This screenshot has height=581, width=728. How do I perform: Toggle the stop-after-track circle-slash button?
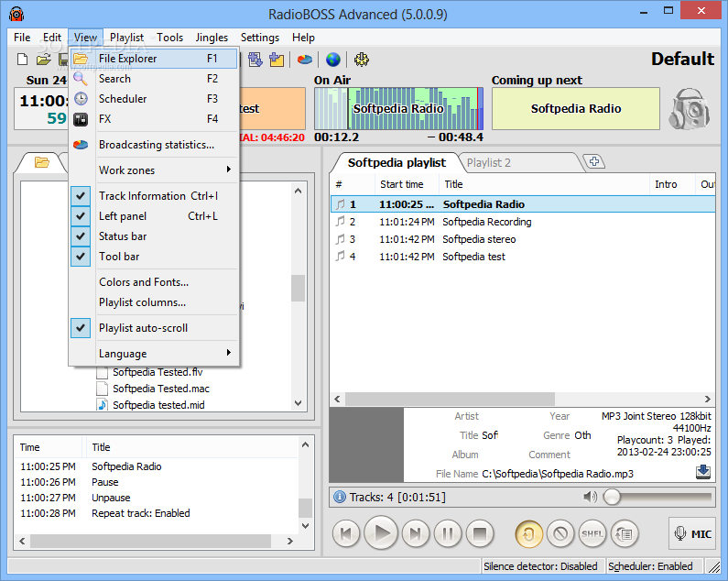point(560,533)
